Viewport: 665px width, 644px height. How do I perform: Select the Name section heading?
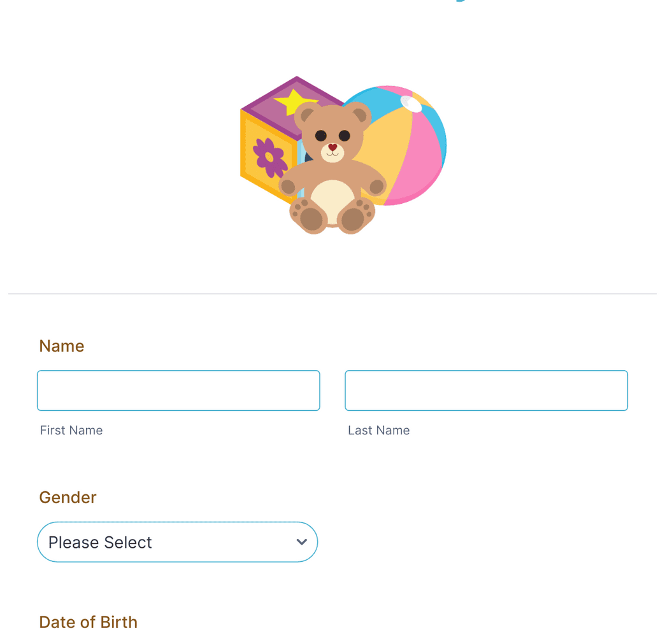click(61, 346)
